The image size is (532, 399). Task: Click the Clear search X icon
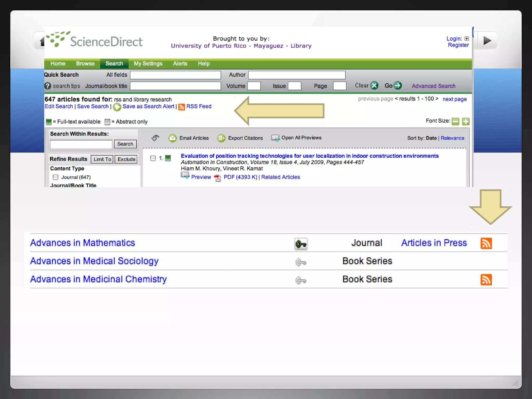tap(374, 85)
